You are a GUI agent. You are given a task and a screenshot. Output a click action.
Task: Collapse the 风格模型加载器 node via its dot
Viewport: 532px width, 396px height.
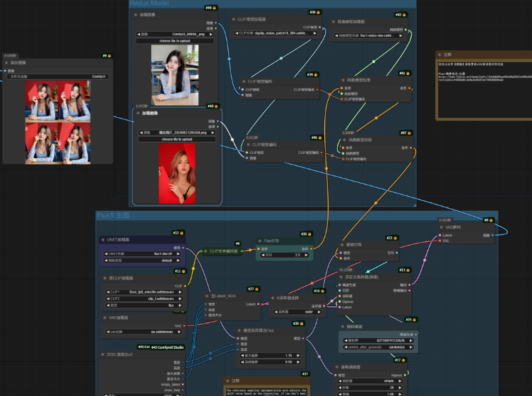click(x=333, y=21)
